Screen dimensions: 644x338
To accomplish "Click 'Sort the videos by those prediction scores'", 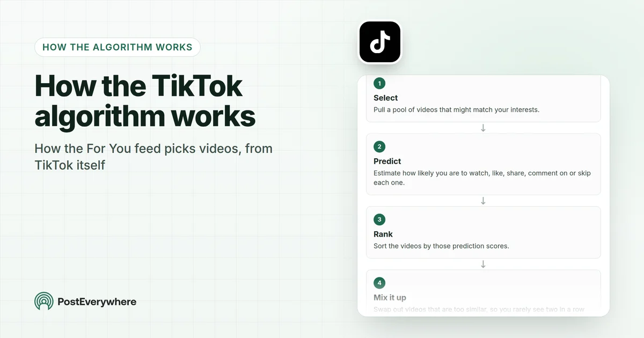I will coord(441,246).
